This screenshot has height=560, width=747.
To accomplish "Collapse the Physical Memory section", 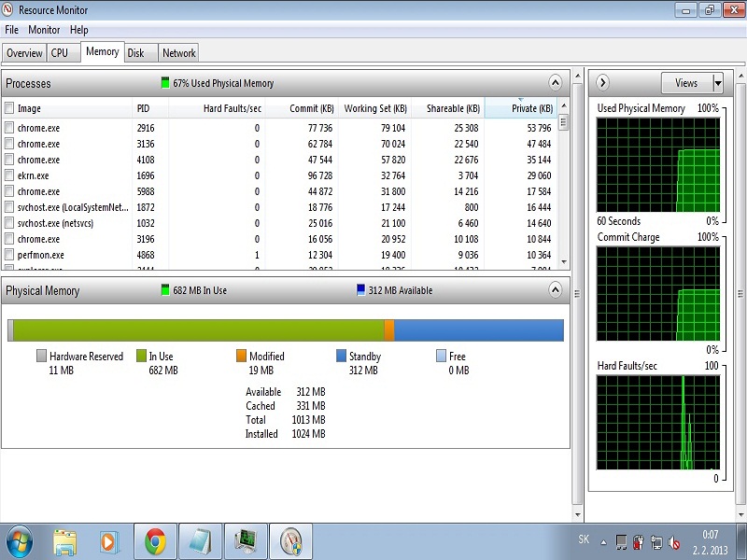I will pos(556,290).
